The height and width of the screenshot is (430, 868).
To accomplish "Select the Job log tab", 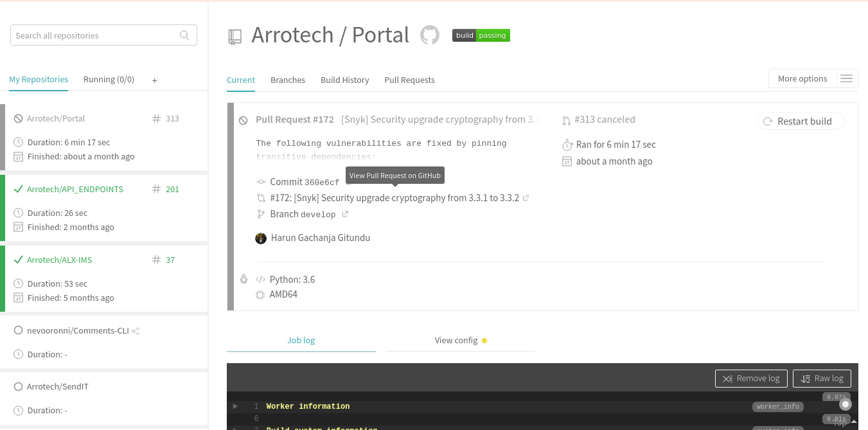I will coord(301,340).
